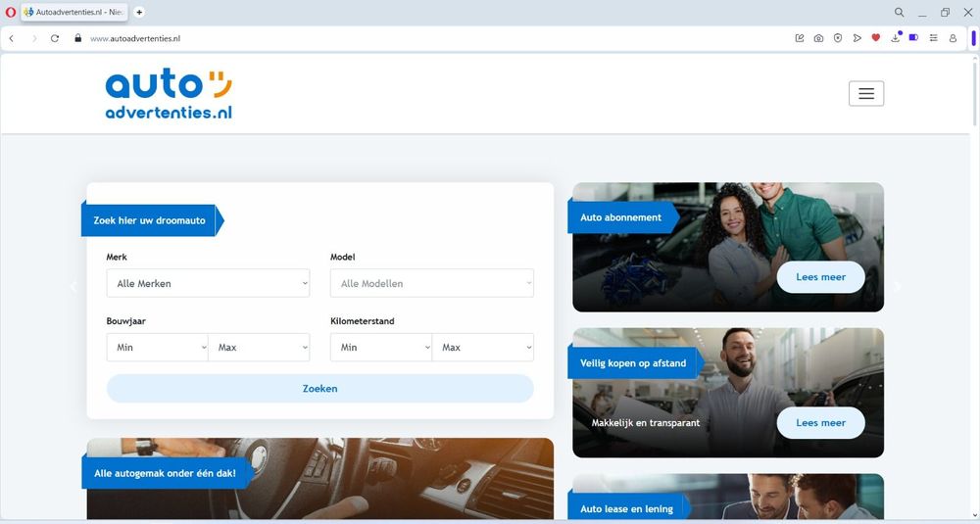Screen dimensions: 980x524
Task: Click the carousel right arrow
Action: [x=898, y=287]
